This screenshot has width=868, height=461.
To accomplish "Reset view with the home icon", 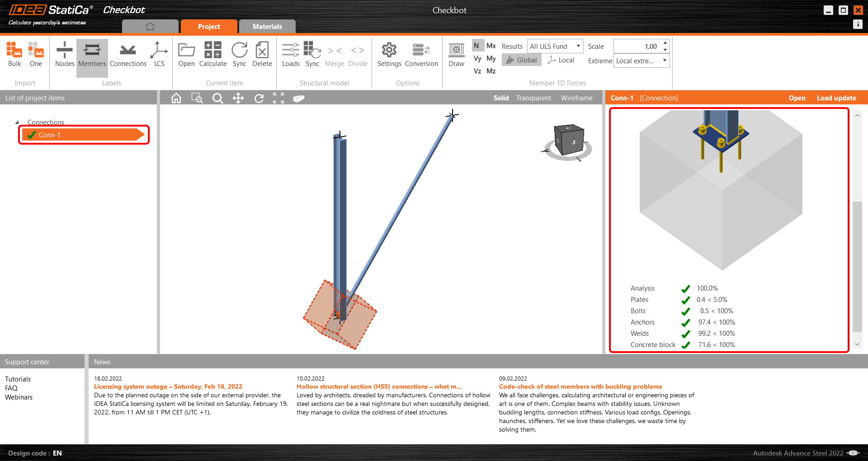I will tap(176, 98).
